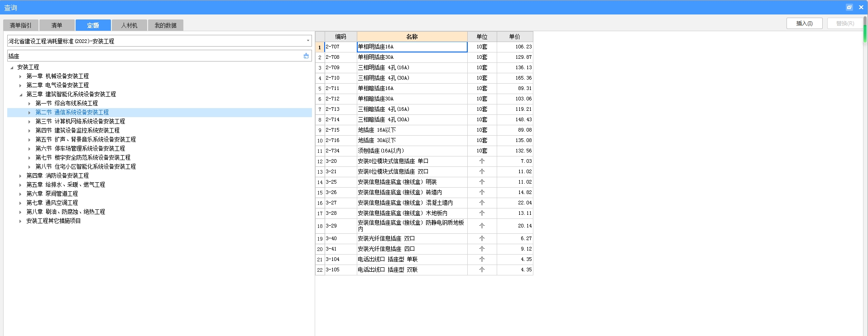The image size is (868, 336).
Task: Select 安装信息插座底盒(接线盒) 砖墙内 row
Action: point(412,192)
